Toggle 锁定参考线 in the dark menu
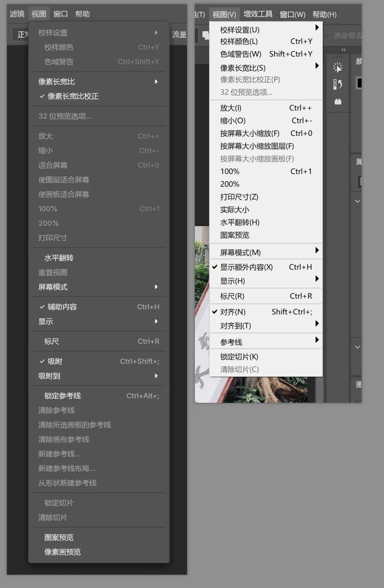Screen dimensions: 384x588 click(99, 396)
